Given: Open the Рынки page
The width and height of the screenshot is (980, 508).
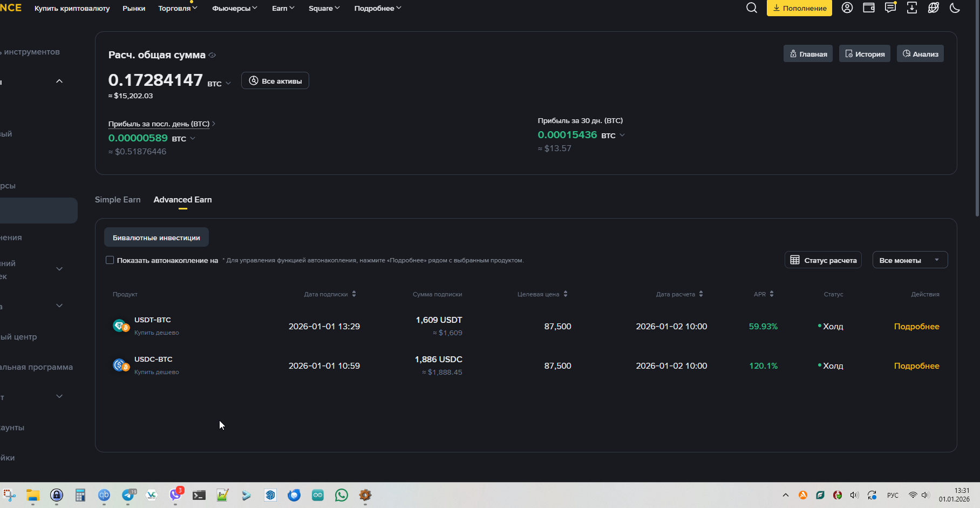Looking at the screenshot, I should click(134, 8).
